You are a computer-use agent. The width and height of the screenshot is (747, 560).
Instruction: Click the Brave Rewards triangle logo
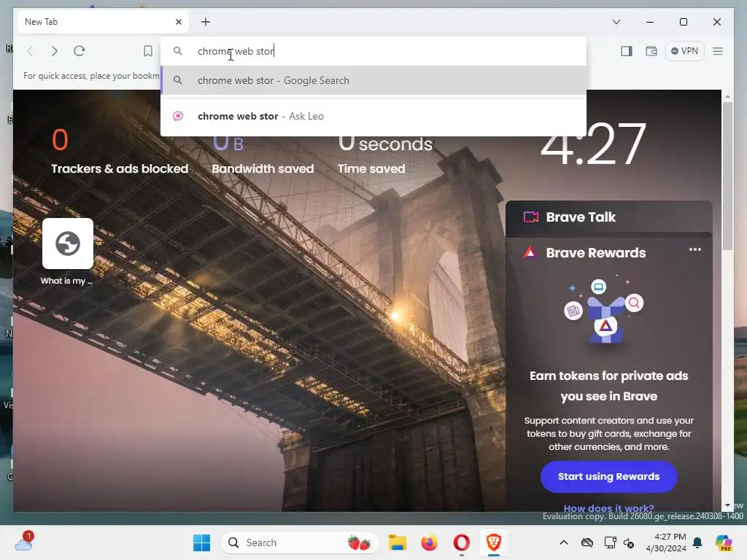530,252
